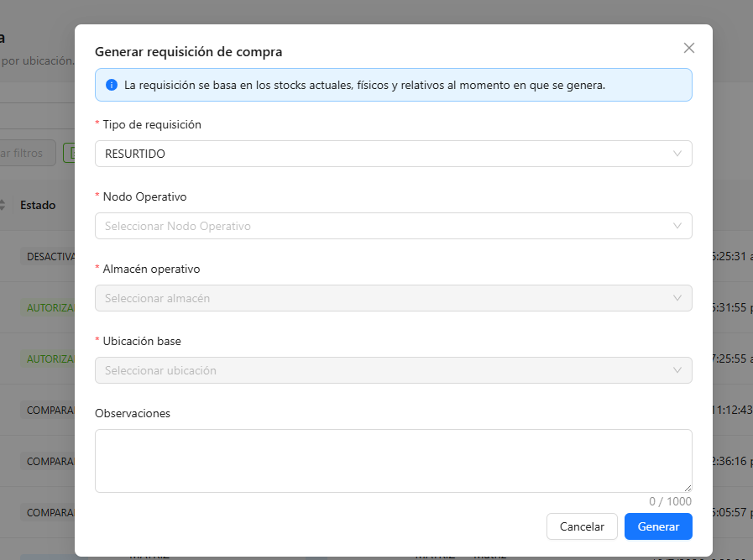Click the 'Almacén operativo' field label
This screenshot has width=753, height=560.
(x=151, y=269)
